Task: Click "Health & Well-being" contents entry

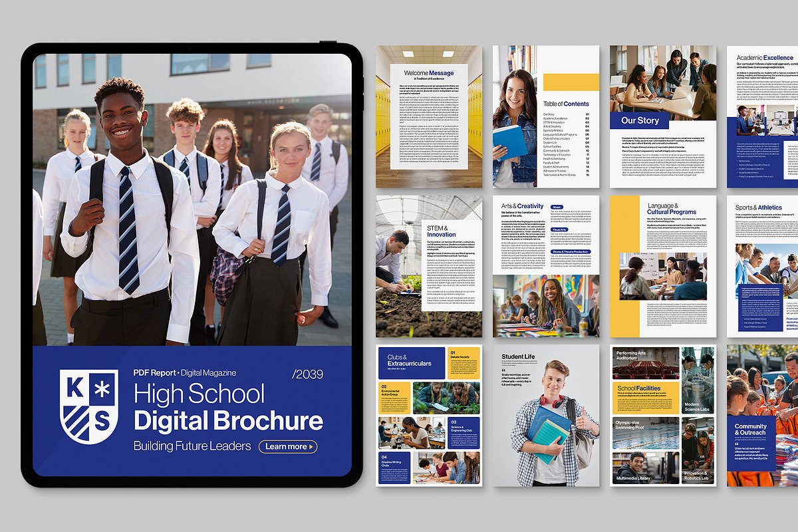Action: 554,159
